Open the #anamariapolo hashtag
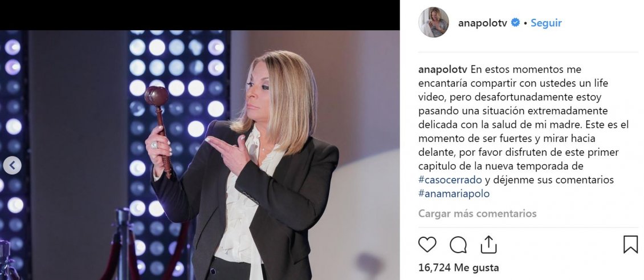This screenshot has height=280, width=644. tap(454, 194)
